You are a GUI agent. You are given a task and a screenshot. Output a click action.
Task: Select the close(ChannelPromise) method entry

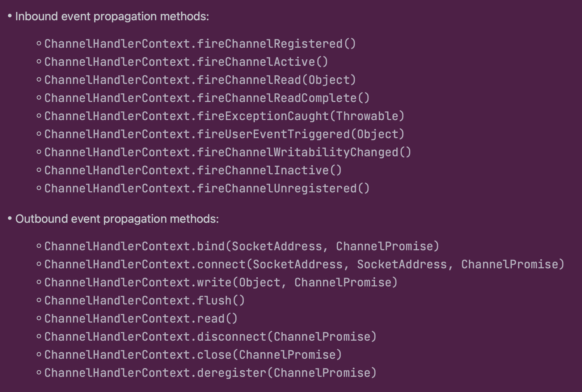coord(193,355)
